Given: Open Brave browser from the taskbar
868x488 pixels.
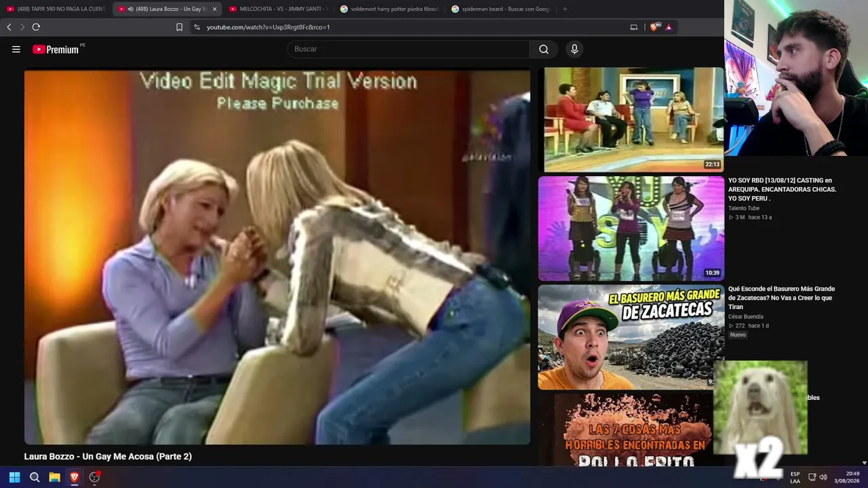Looking at the screenshot, I should tap(75, 477).
